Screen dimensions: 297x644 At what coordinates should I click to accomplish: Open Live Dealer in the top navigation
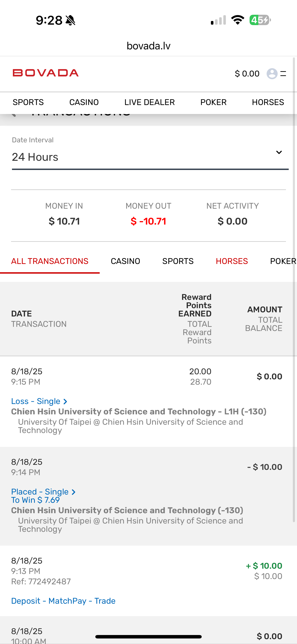[x=149, y=102]
